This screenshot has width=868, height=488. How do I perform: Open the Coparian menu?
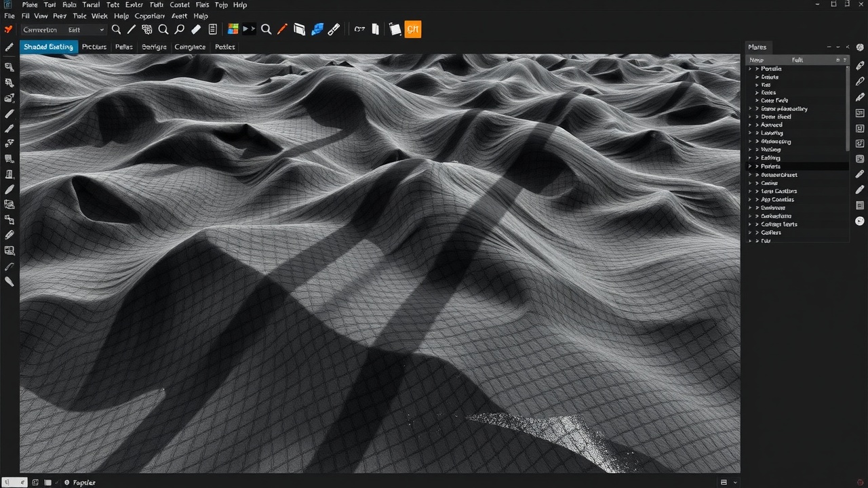151,16
